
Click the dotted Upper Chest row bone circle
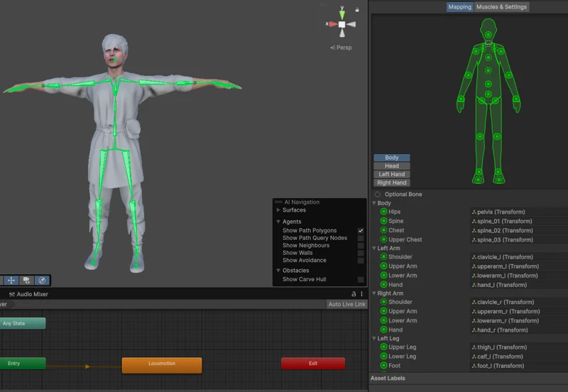(383, 239)
